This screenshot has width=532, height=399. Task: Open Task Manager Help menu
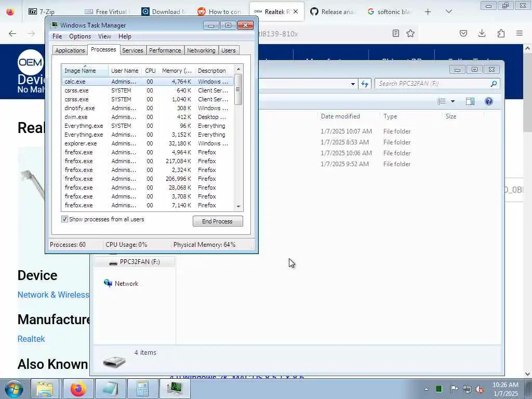point(125,36)
